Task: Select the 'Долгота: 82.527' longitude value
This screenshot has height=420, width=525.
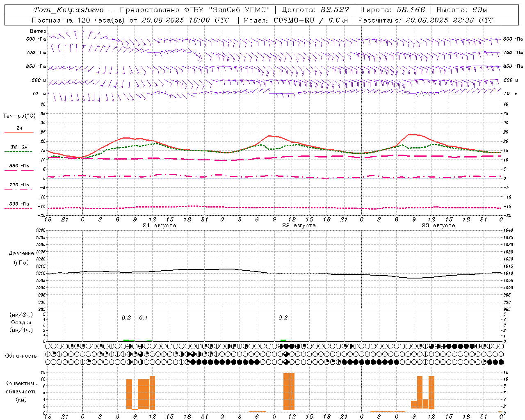Action: tap(315, 10)
